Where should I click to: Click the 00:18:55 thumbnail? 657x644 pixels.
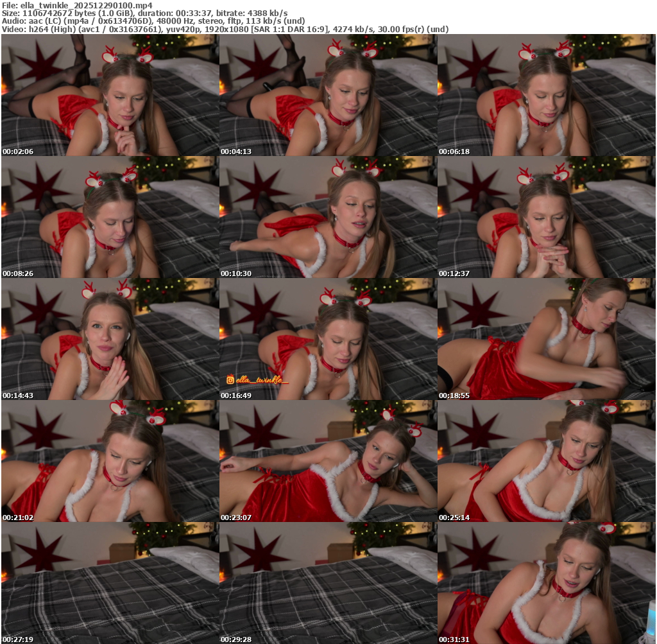click(x=546, y=339)
